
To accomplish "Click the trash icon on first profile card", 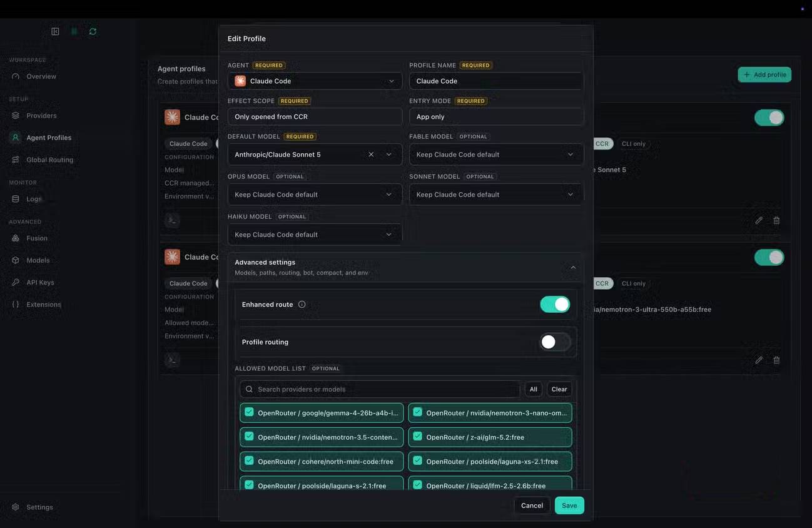I will pos(776,220).
